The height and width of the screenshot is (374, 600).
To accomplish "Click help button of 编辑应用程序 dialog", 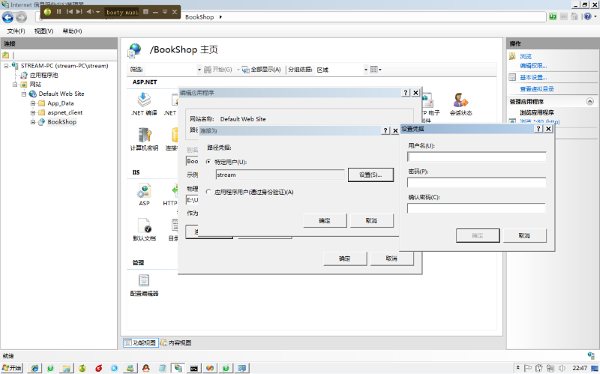I will [406, 93].
